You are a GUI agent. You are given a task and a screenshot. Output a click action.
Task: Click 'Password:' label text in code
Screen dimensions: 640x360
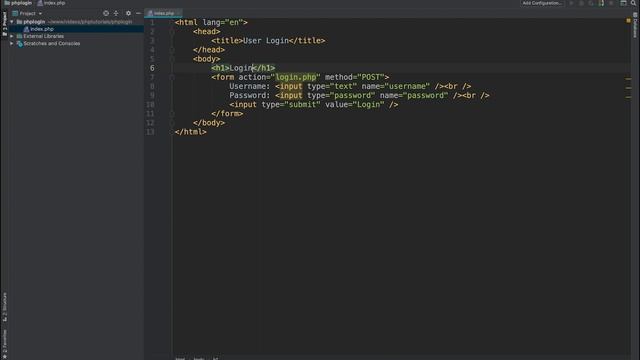(x=250, y=96)
